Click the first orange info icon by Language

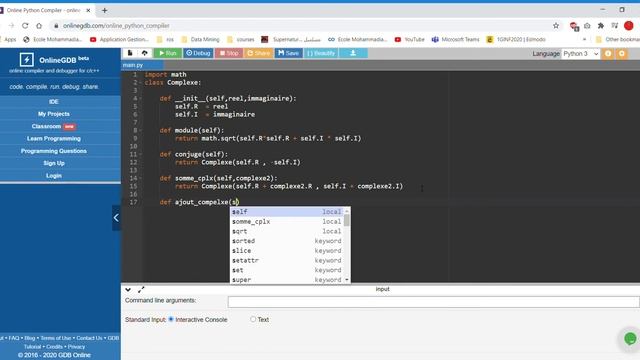pos(608,53)
